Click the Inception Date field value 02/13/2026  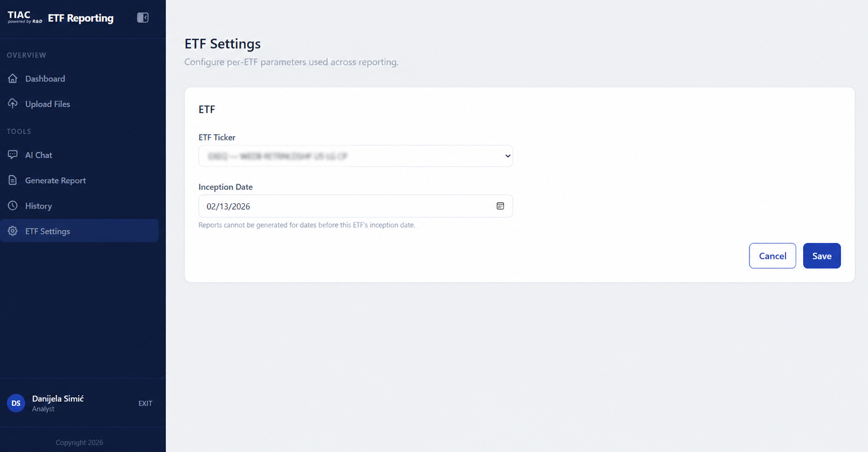pyautogui.click(x=228, y=206)
